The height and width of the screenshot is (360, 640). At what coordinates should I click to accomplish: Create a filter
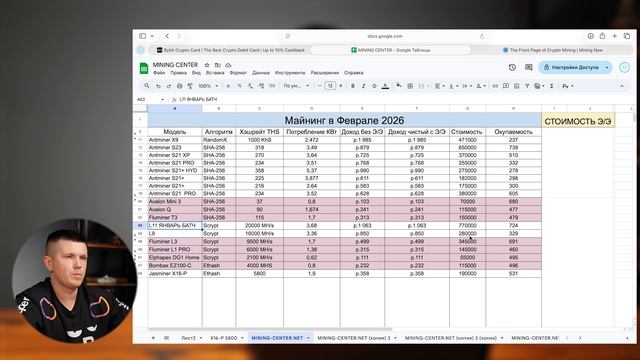(527, 86)
